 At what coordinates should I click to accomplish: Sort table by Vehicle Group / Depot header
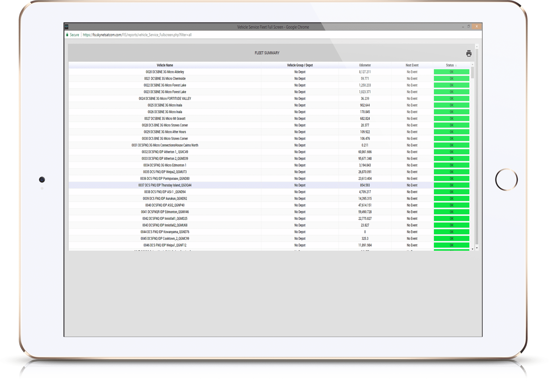300,65
